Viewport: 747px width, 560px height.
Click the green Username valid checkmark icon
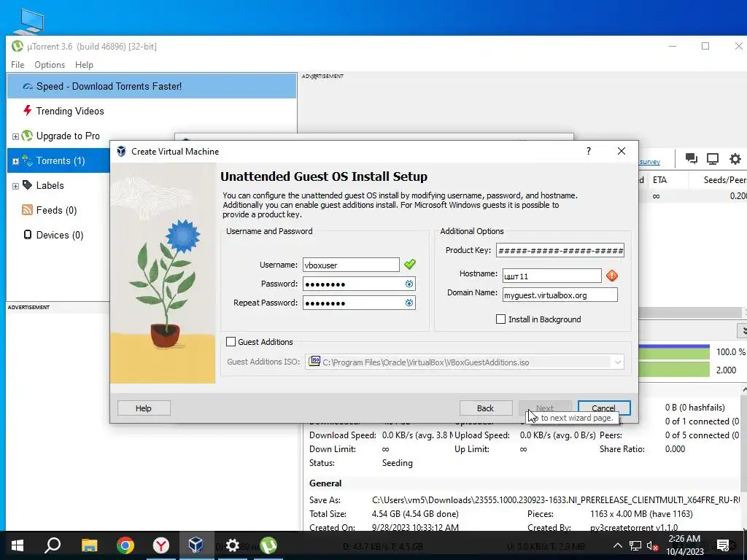pyautogui.click(x=410, y=264)
